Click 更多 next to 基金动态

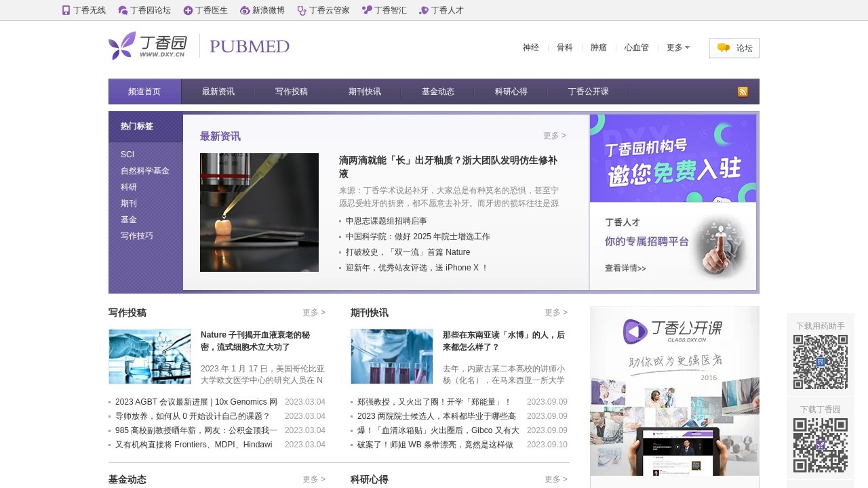(x=314, y=479)
